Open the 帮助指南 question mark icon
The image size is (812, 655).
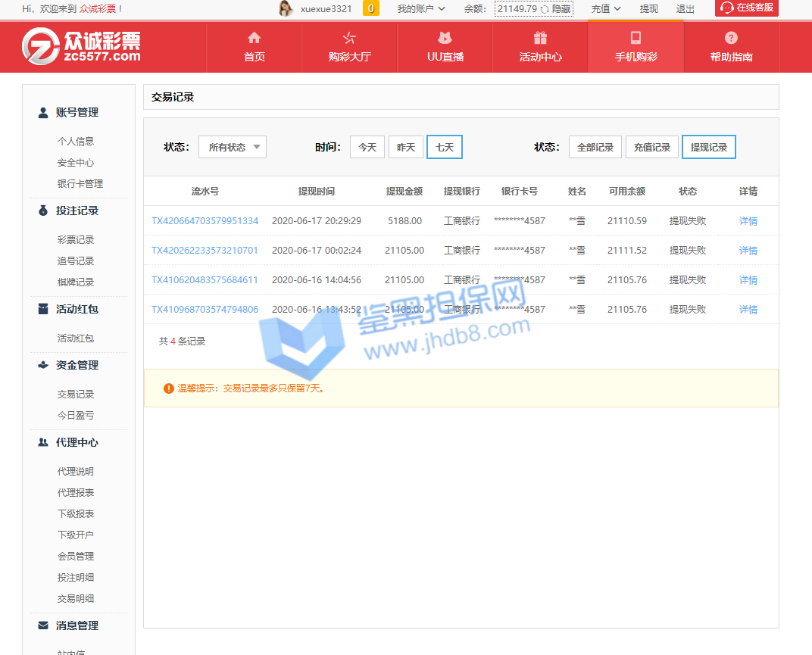coord(731,38)
